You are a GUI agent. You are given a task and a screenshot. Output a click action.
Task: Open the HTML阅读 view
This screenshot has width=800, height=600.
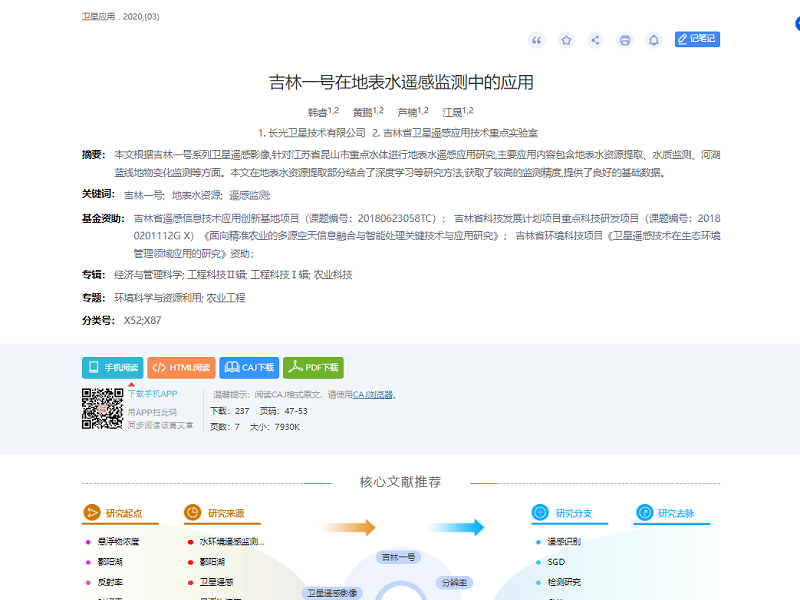[180, 368]
